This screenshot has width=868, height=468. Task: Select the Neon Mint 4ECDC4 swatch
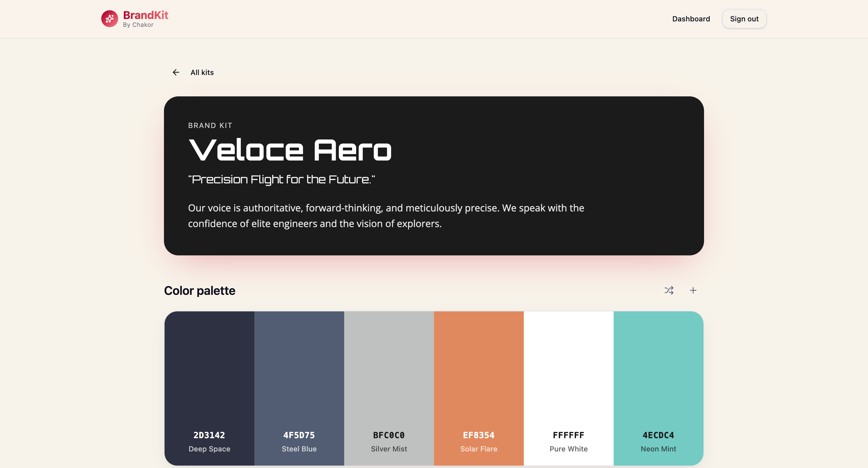pyautogui.click(x=659, y=388)
